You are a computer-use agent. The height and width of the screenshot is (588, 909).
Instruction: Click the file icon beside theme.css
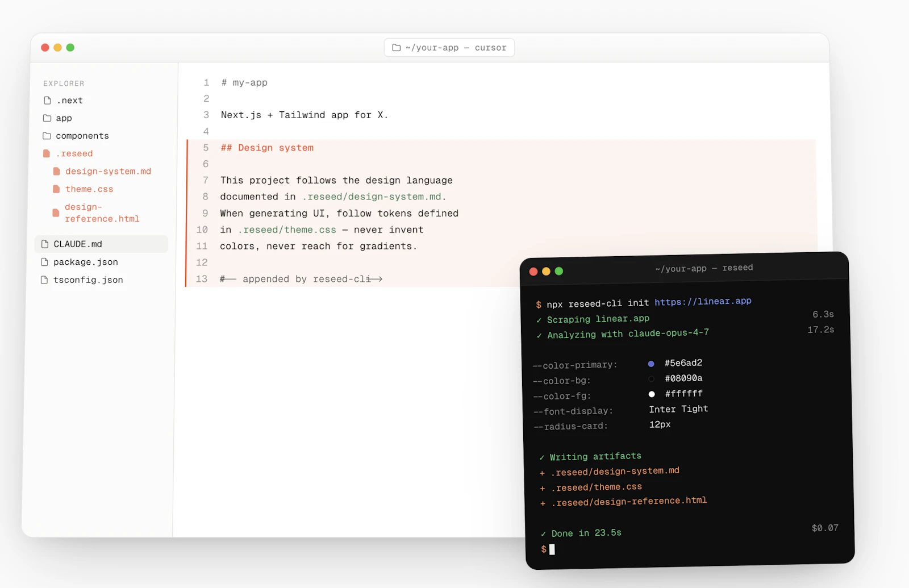tap(56, 189)
